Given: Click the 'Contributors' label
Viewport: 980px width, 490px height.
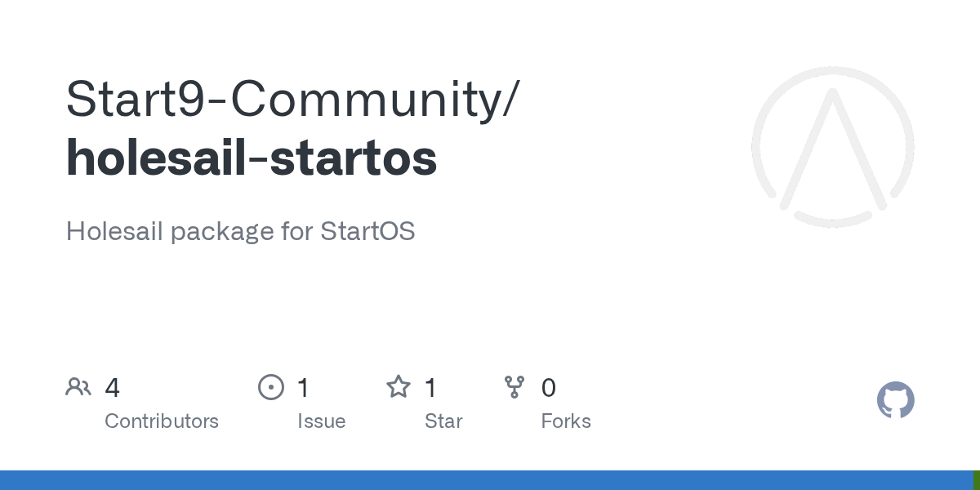Looking at the screenshot, I should 162,421.
